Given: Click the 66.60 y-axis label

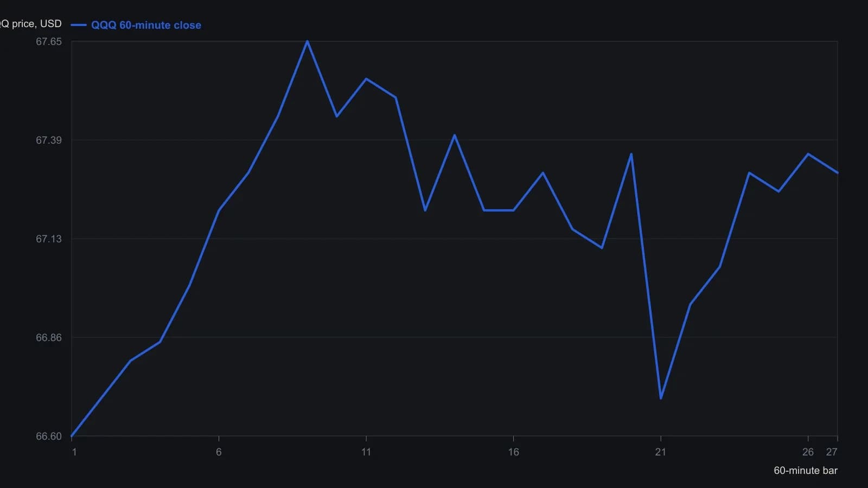Looking at the screenshot, I should [49, 436].
